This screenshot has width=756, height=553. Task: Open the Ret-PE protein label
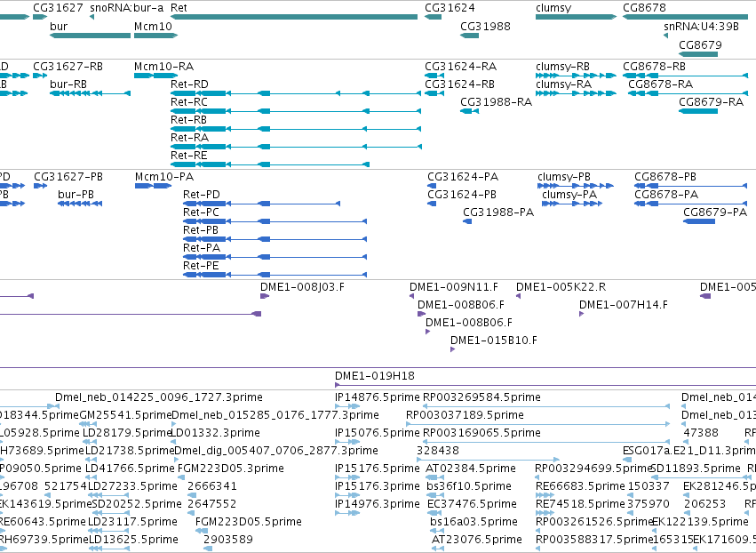[201, 266]
